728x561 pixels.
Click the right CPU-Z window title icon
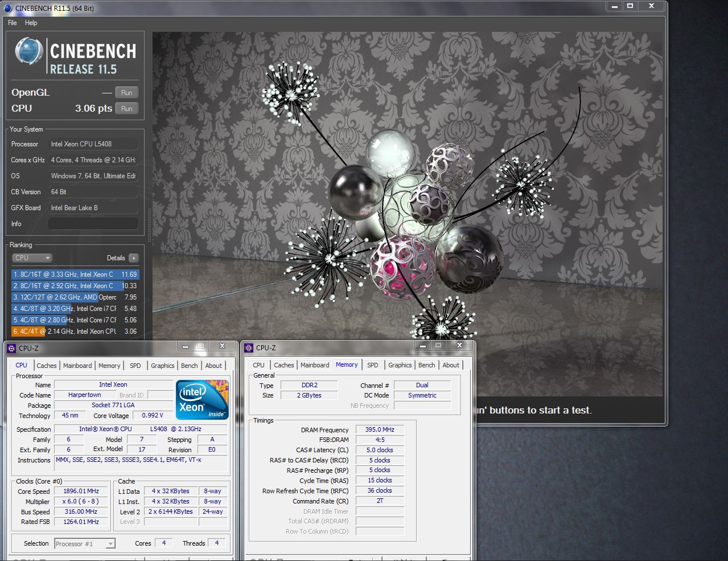click(x=249, y=347)
